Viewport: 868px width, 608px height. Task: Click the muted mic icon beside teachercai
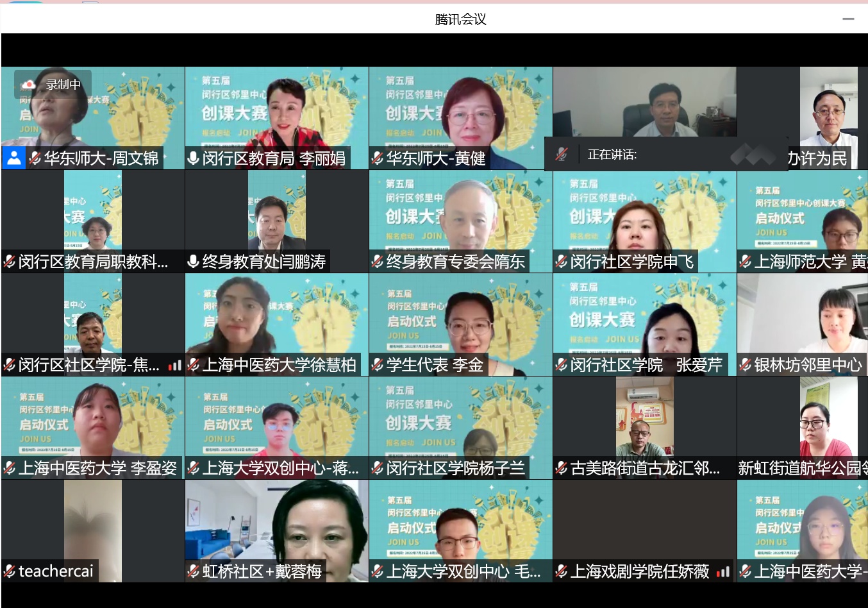pos(10,571)
